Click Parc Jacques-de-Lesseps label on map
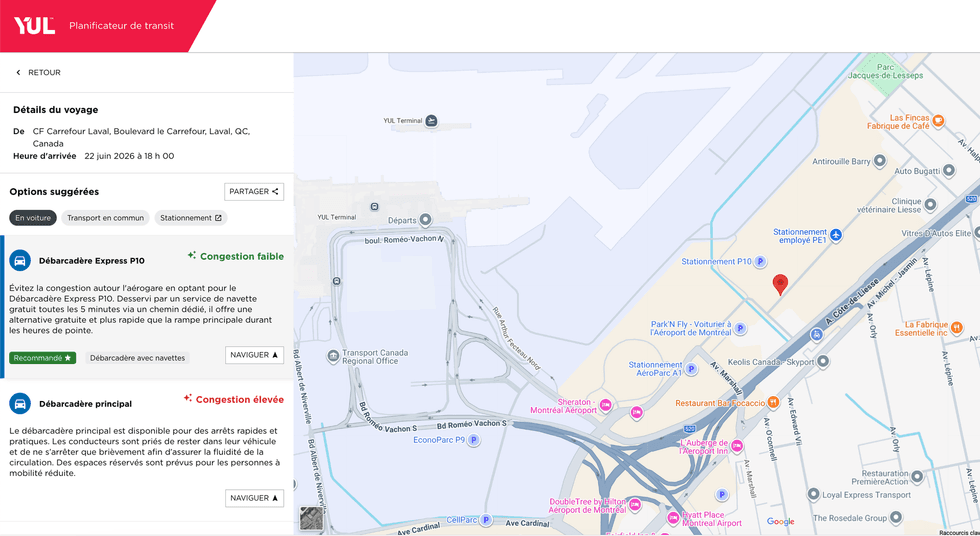Viewport: 980px width, 536px height. point(885,71)
